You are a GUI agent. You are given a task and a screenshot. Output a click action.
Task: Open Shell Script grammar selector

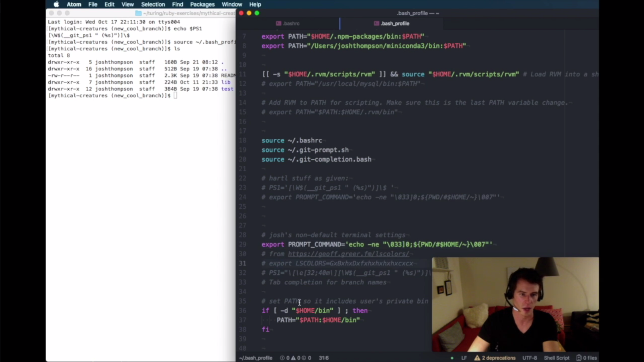click(x=556, y=358)
